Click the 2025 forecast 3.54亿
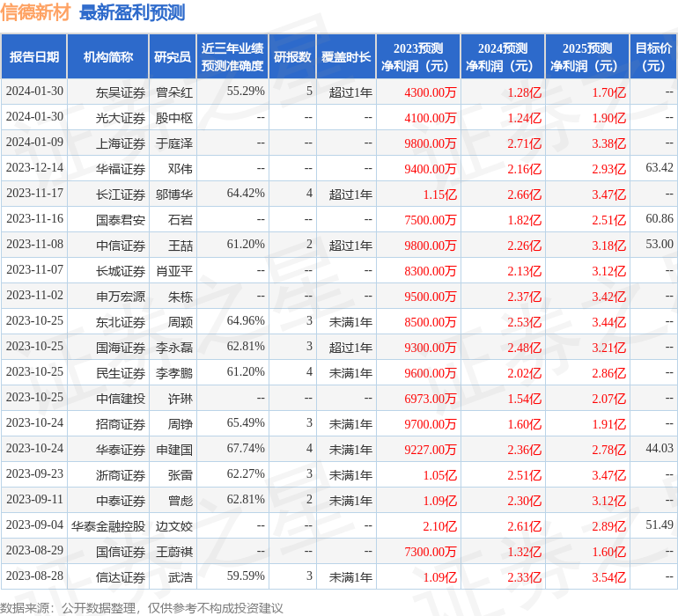 608,576
